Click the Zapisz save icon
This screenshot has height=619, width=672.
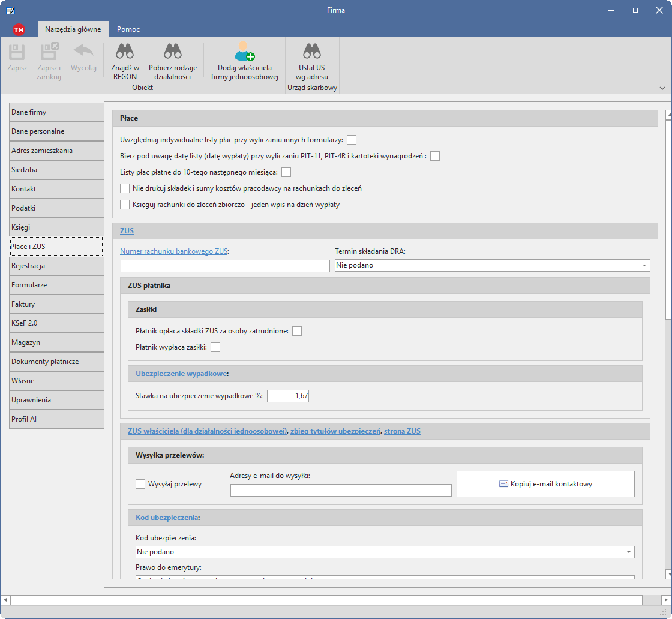tap(17, 52)
